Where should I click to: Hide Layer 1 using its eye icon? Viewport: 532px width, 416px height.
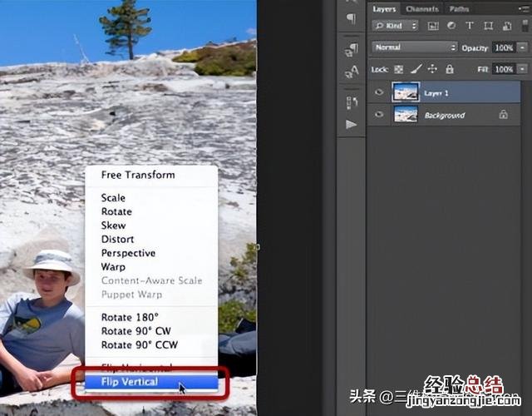(380, 92)
